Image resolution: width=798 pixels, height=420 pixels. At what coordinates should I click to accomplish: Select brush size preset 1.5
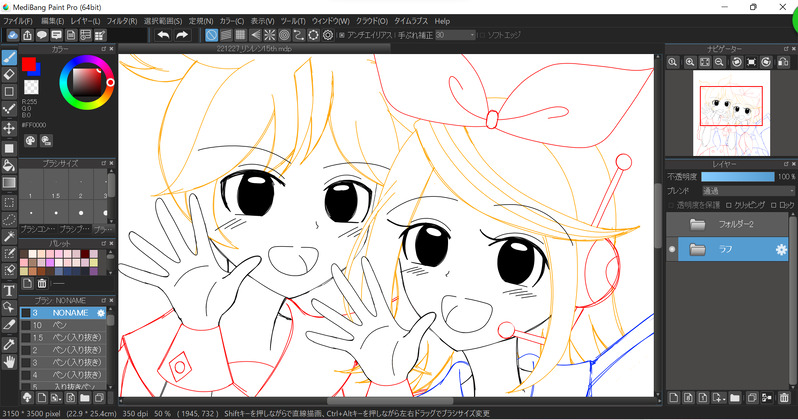click(x=56, y=185)
